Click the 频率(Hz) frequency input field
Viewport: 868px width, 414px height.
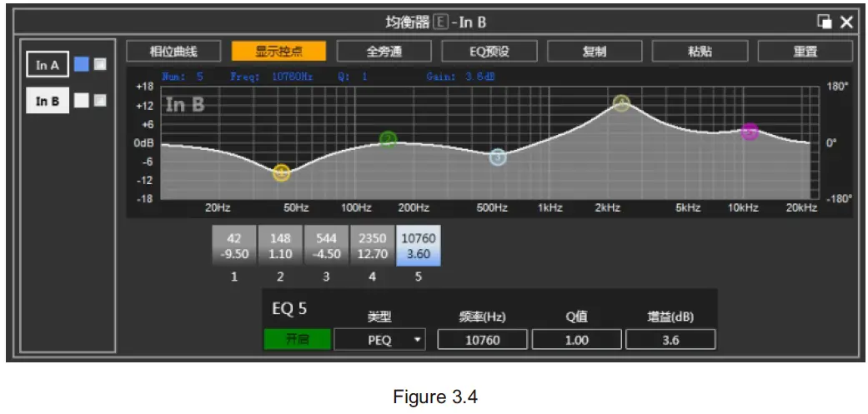pos(483,339)
